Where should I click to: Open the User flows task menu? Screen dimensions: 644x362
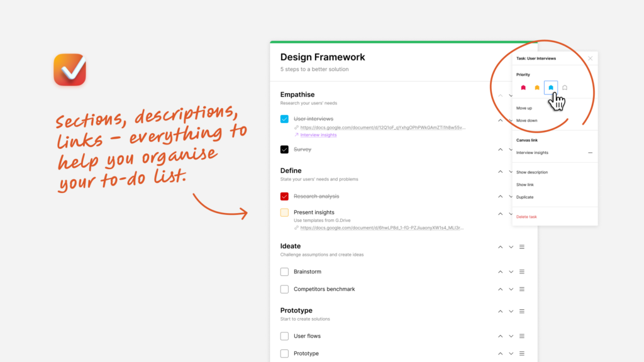pyautogui.click(x=522, y=336)
